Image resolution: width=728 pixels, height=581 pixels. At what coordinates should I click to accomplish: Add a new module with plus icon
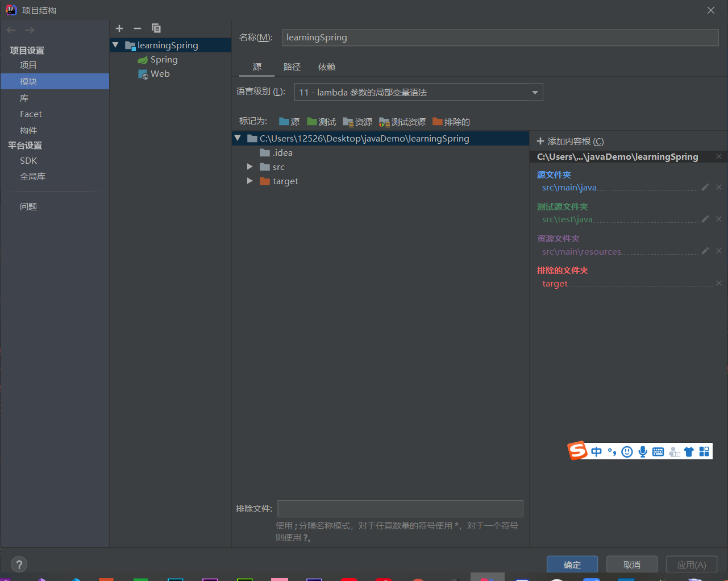point(119,28)
